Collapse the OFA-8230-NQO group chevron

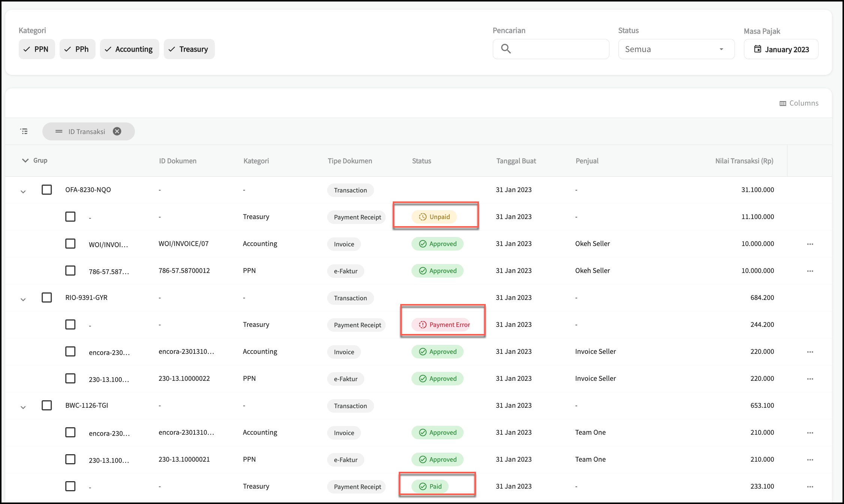pyautogui.click(x=23, y=192)
